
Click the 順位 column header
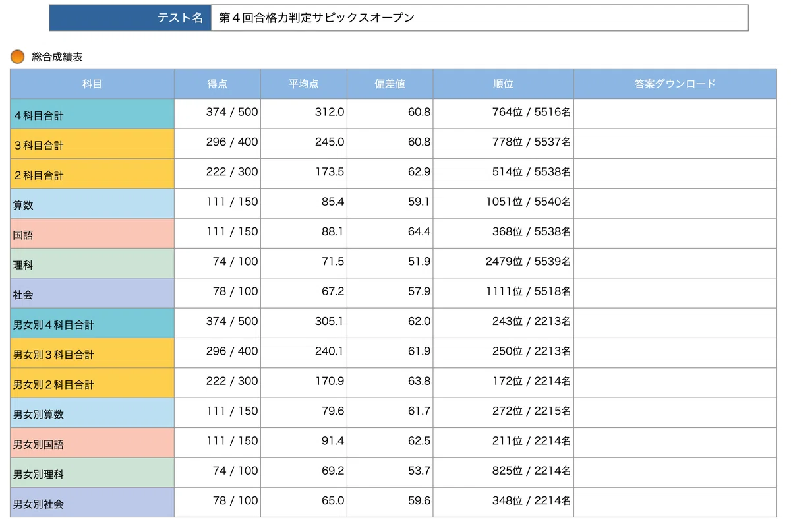click(504, 84)
